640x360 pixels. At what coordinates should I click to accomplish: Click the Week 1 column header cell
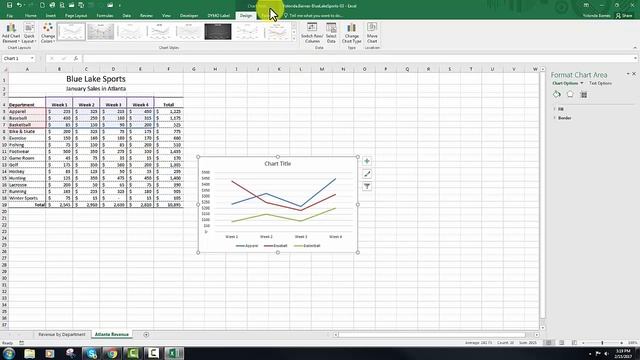click(x=59, y=104)
